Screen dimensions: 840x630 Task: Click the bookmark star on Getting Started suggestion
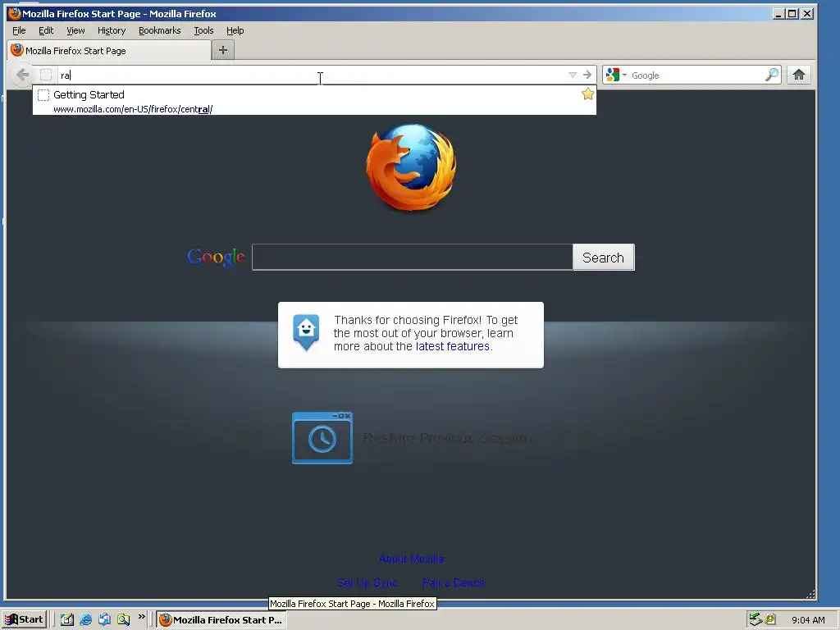click(x=587, y=94)
